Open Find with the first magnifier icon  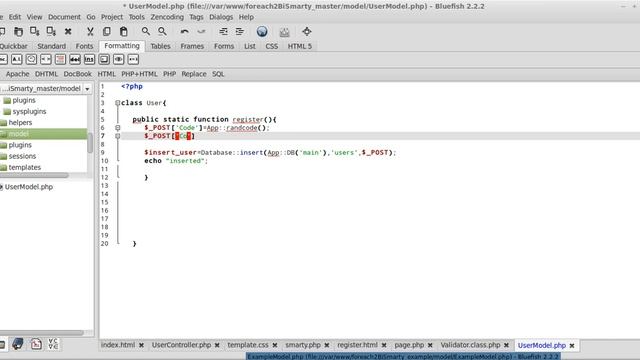[x=146, y=31]
